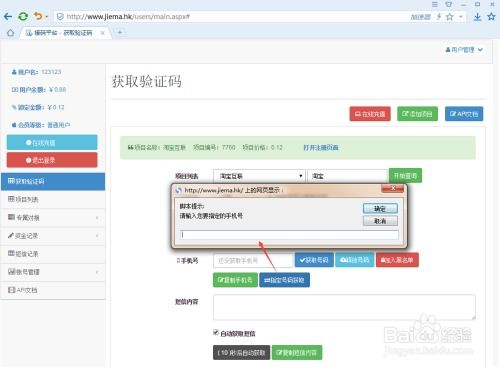The width and height of the screenshot is (500, 368).
Task: Click the phone number text field in dialog
Action: pos(289,235)
